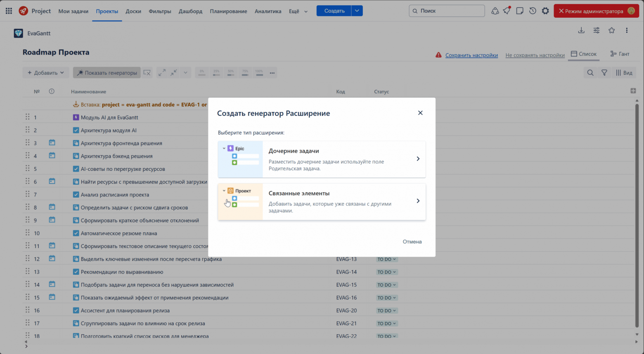Click Отмена in the dialog
This screenshot has height=354, width=644.
(x=412, y=242)
